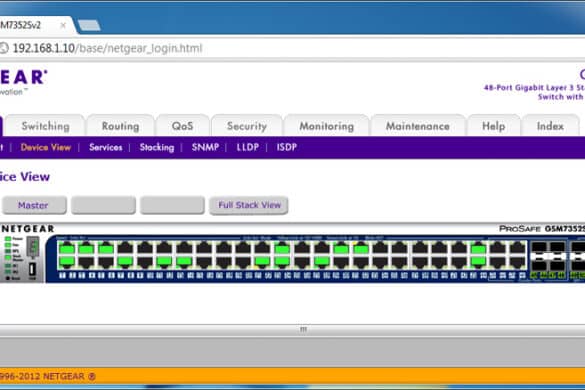The width and height of the screenshot is (585, 390).
Task: Open the Monitoring tab
Action: 326,126
